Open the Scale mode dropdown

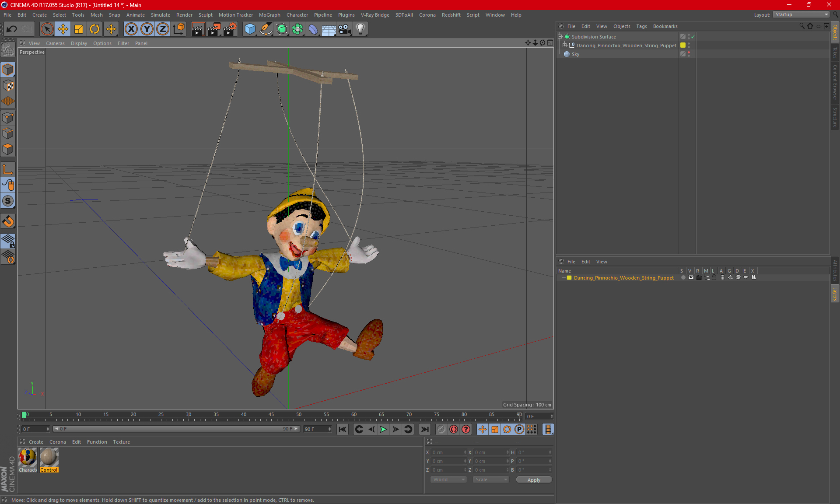(x=491, y=479)
